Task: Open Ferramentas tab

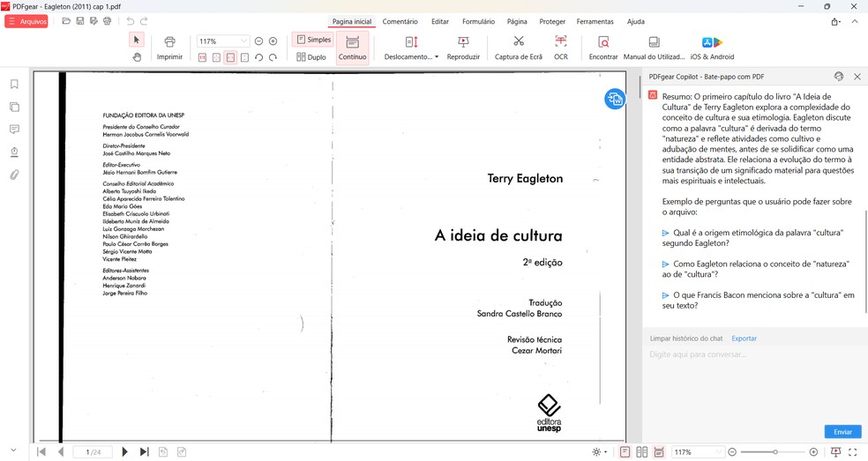Action: (595, 21)
